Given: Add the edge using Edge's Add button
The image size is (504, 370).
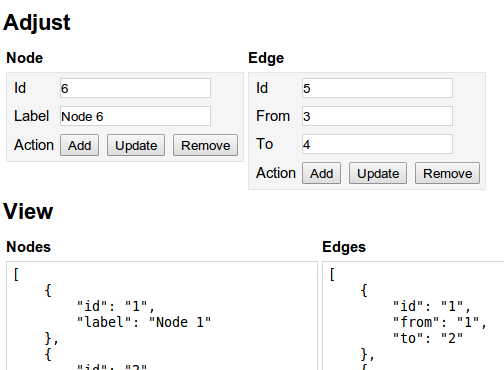Looking at the screenshot, I should point(321,173).
